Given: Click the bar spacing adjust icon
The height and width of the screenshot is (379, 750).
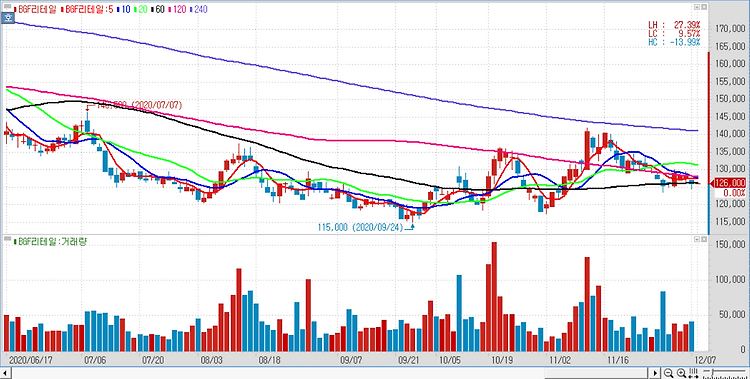Looking at the screenshot, I should point(693,373).
